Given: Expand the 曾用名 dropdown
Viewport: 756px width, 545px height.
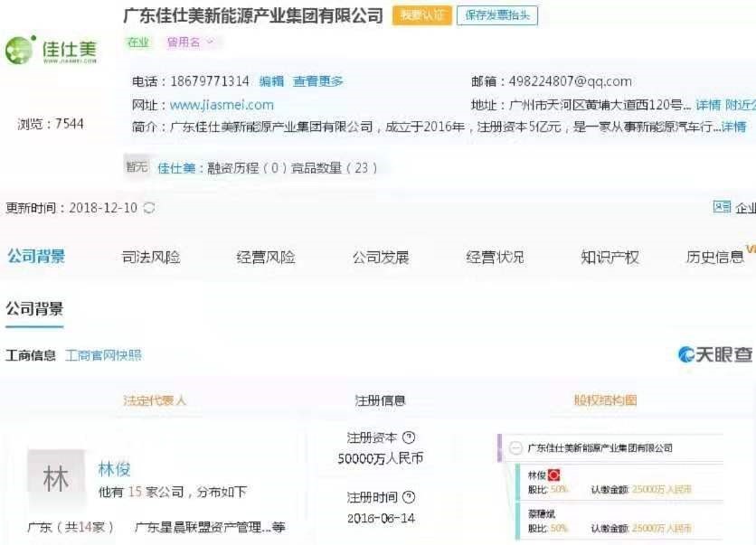Looking at the screenshot, I should pos(190,42).
